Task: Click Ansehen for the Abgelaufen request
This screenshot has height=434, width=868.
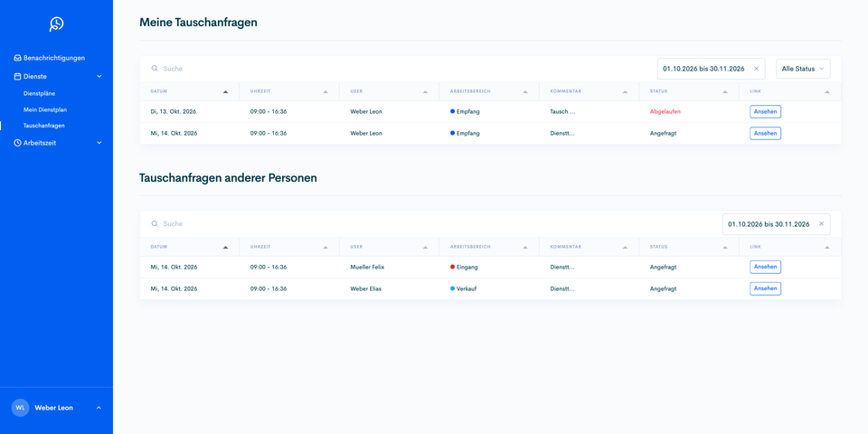Action: 766,111
